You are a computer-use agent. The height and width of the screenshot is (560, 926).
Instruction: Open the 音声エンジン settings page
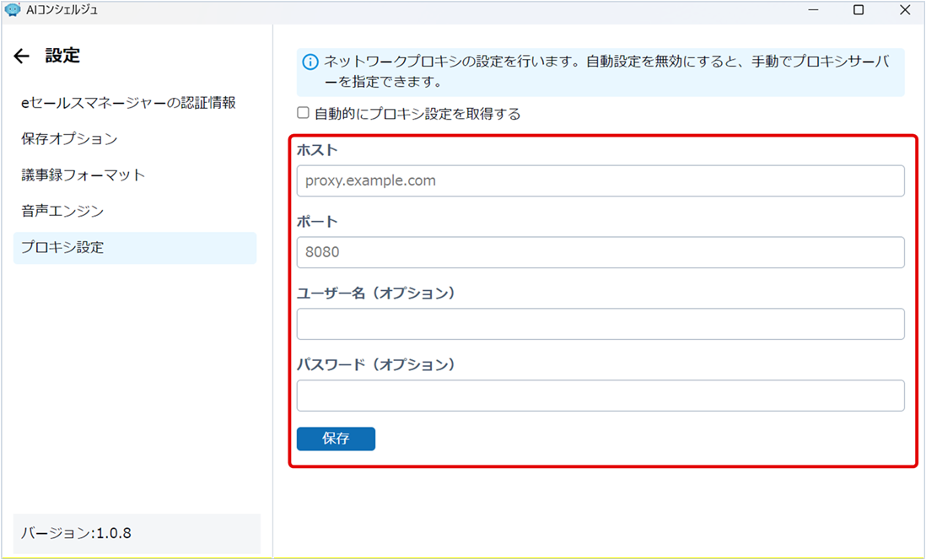point(62,212)
